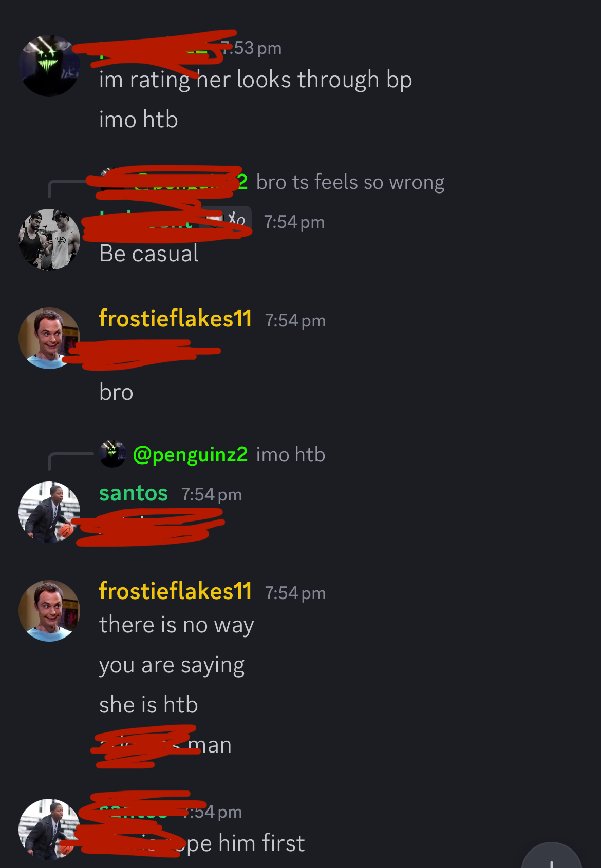601x868 pixels.
Task: Tap the santos username in green
Action: 134,493
